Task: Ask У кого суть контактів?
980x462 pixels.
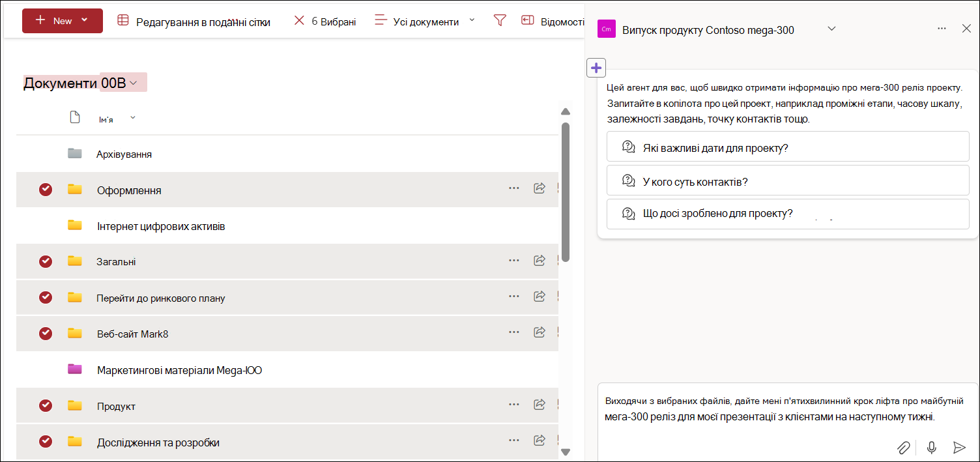Action: [788, 180]
